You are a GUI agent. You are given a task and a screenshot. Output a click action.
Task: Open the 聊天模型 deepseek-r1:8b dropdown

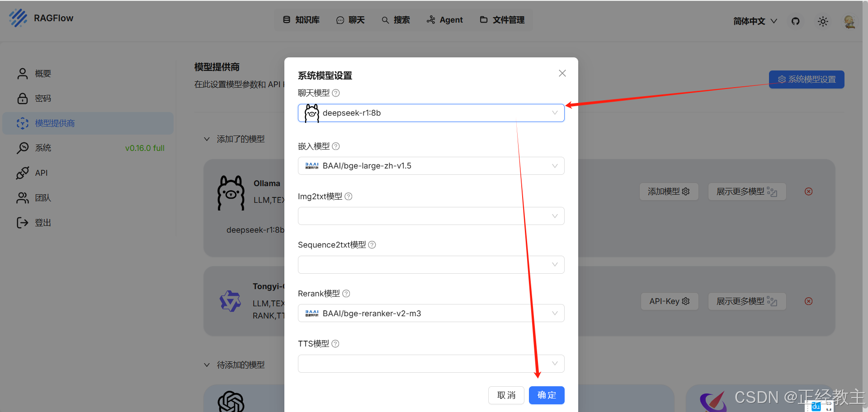pyautogui.click(x=431, y=113)
